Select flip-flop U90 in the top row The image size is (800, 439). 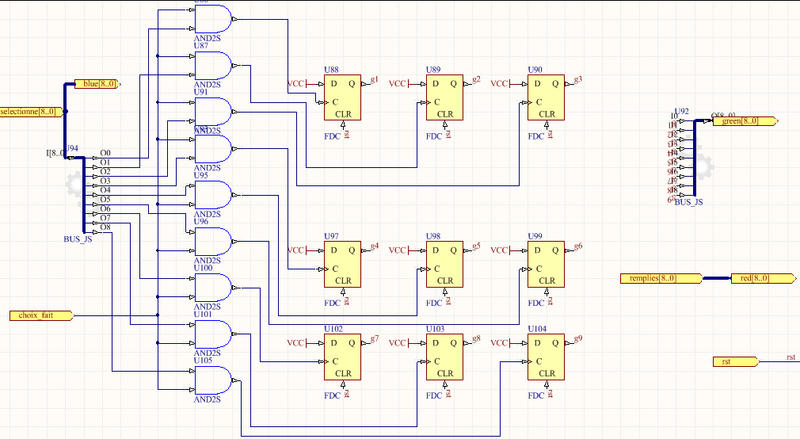(546, 98)
